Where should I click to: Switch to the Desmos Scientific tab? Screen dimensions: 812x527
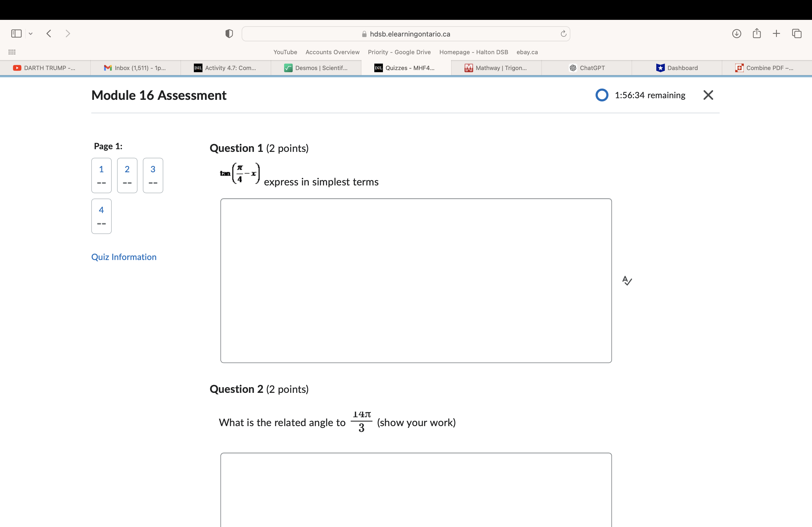click(x=316, y=68)
